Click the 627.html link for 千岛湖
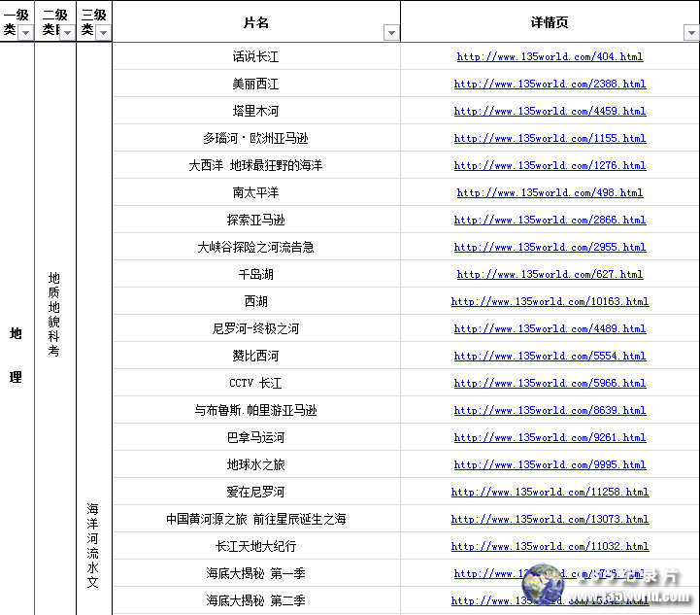Screen dimensions: 700x615 [550, 275]
